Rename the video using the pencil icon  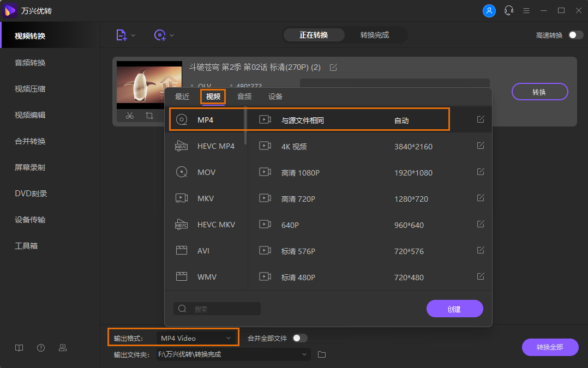(333, 68)
